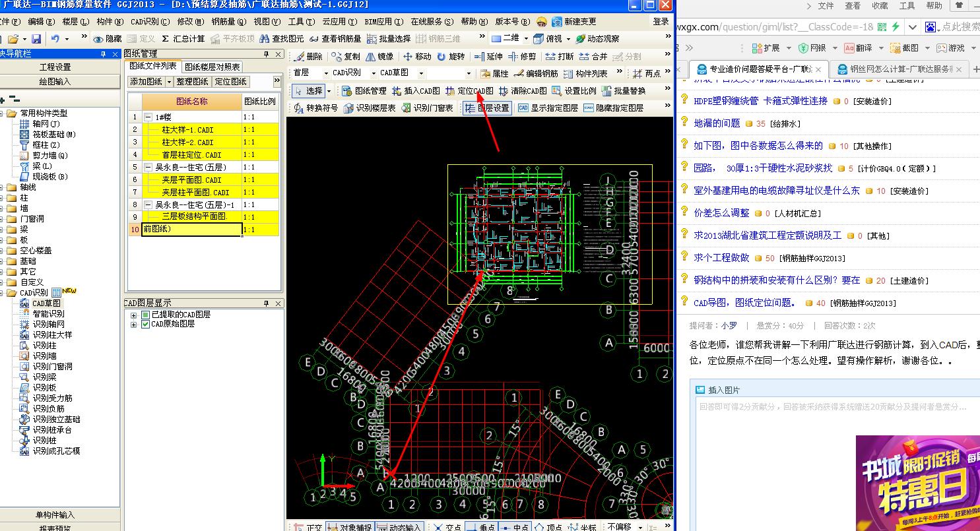Choose the 移动 move tool
The image size is (980, 531).
pos(417,57)
